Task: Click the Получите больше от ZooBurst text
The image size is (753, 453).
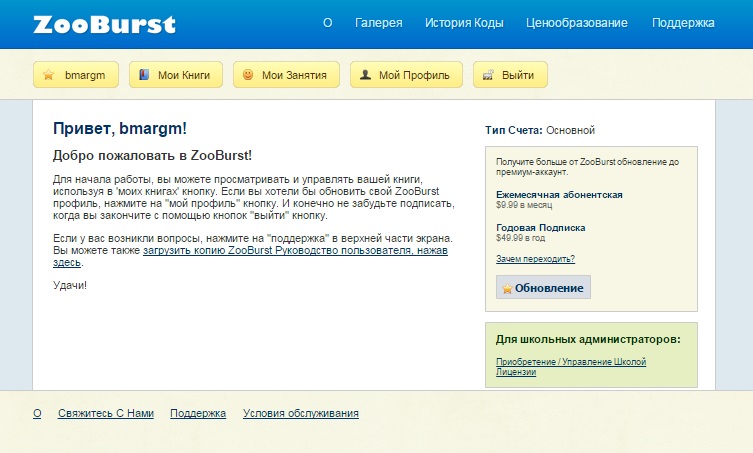Action: [x=587, y=167]
